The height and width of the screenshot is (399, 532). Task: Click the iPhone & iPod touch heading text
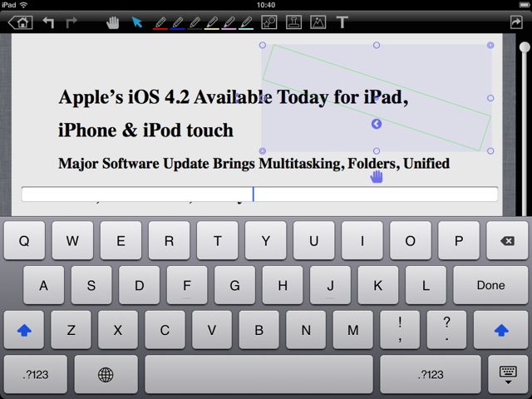pyautogui.click(x=146, y=131)
